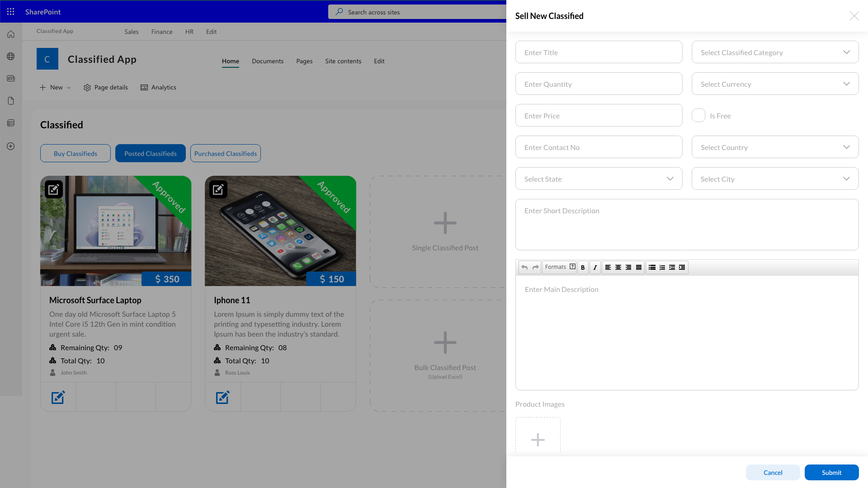Image resolution: width=868 pixels, height=488 pixels.
Task: Open the Home tab of Classified App
Action: tap(231, 61)
